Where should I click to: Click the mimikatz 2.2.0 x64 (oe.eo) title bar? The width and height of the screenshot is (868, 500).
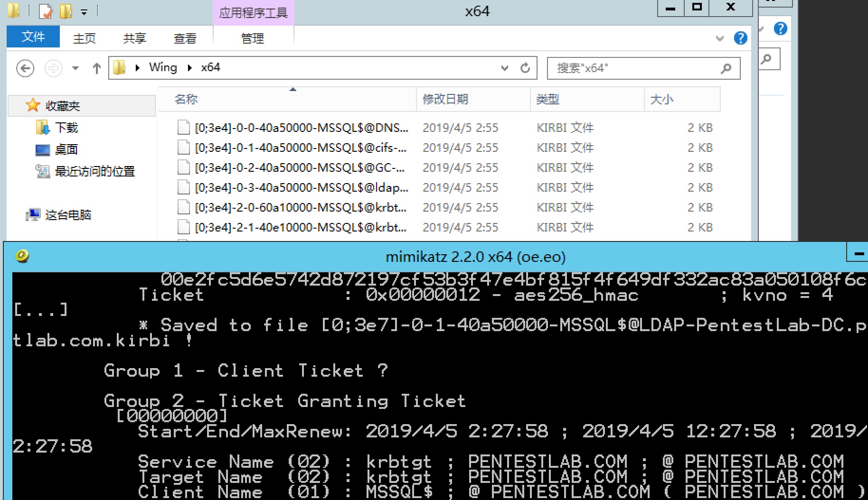click(475, 257)
